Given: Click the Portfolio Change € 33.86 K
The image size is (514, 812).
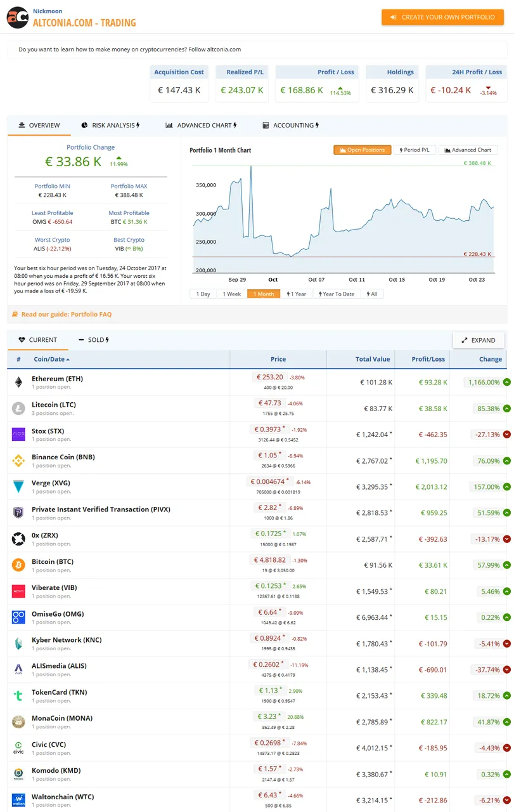Looking at the screenshot, I should click(74, 161).
